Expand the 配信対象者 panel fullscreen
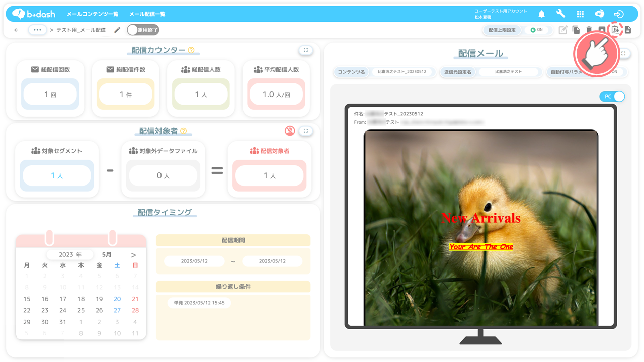 coord(305,131)
